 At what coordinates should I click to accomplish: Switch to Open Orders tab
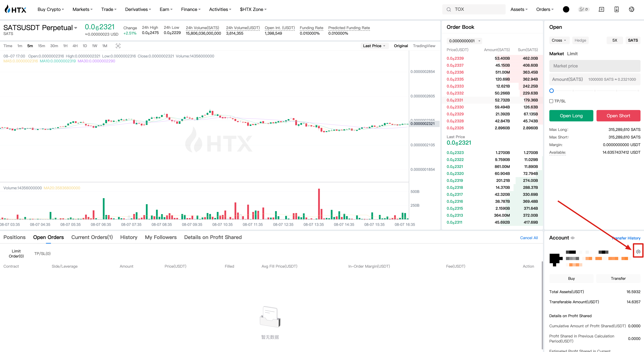click(x=48, y=237)
